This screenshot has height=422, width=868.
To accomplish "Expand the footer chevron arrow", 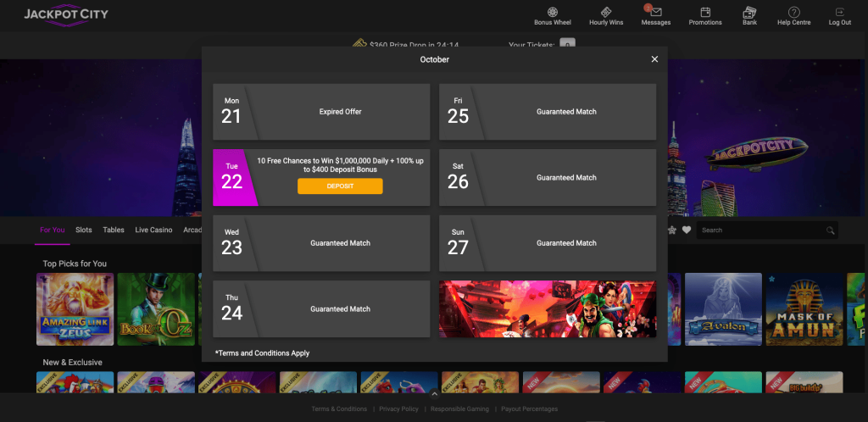I will click(x=434, y=394).
